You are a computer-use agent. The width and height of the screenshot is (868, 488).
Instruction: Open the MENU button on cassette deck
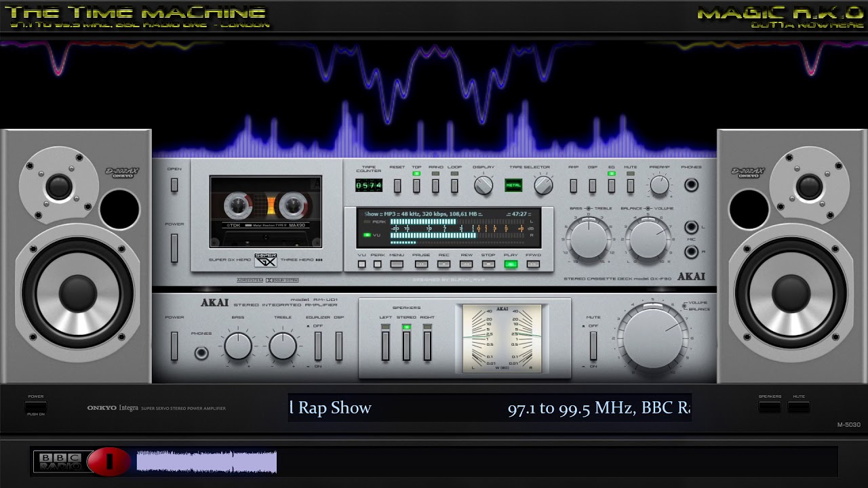(397, 264)
